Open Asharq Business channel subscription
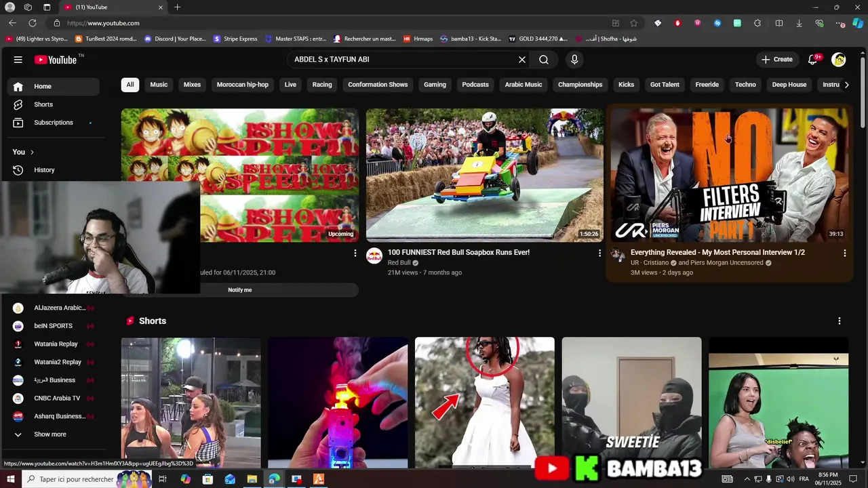 point(54,416)
